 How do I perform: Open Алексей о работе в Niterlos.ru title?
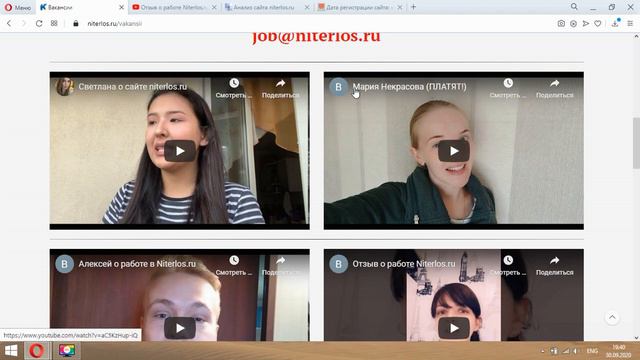[x=137, y=264]
